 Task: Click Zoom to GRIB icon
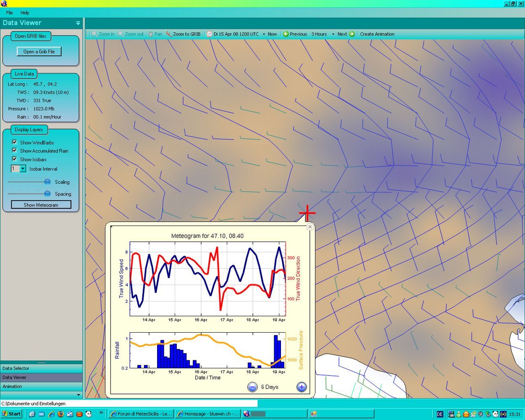click(x=169, y=34)
